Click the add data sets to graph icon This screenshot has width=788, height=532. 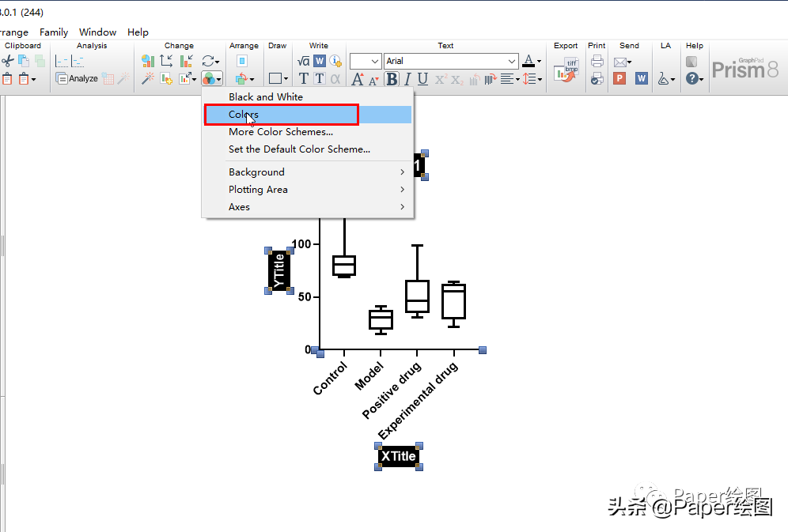pyautogui.click(x=166, y=78)
